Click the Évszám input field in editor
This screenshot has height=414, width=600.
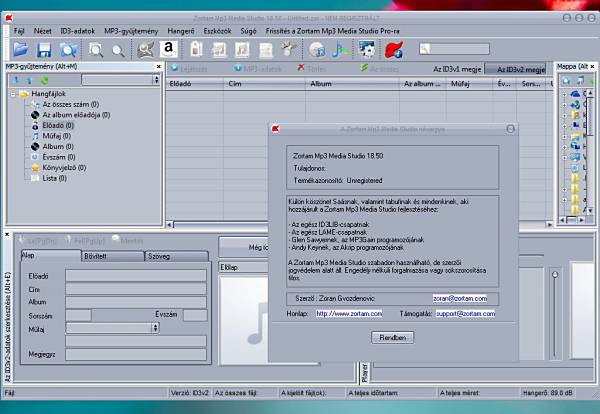pos(195,315)
